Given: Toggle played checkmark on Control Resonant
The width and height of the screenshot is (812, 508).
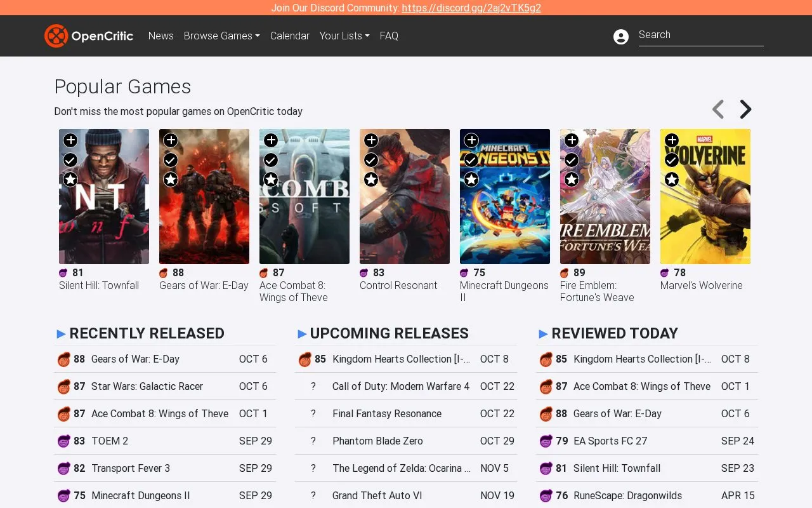Looking at the screenshot, I should (371, 160).
